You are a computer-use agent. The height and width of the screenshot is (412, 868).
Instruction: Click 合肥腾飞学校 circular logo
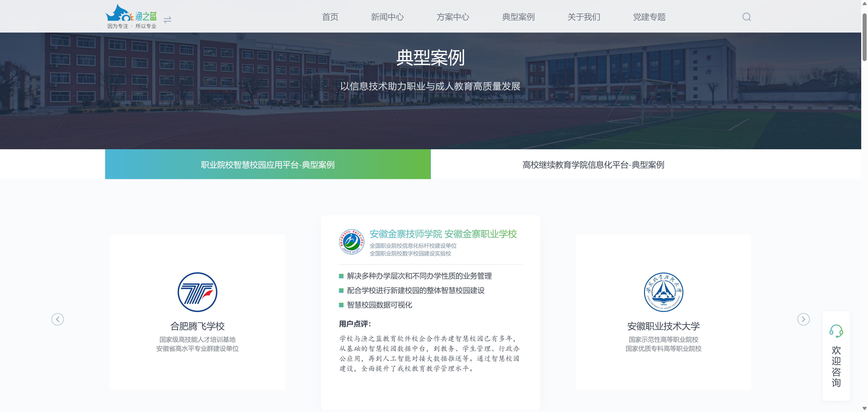click(x=198, y=292)
